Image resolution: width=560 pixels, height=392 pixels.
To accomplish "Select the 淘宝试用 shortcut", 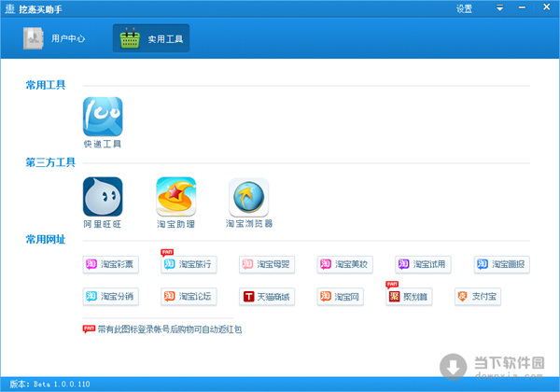I will tap(423, 264).
